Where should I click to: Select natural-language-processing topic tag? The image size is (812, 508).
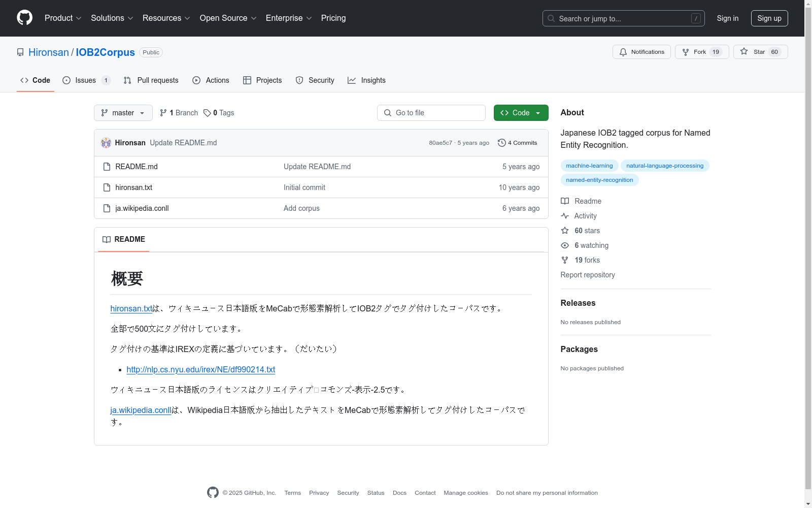(x=665, y=166)
